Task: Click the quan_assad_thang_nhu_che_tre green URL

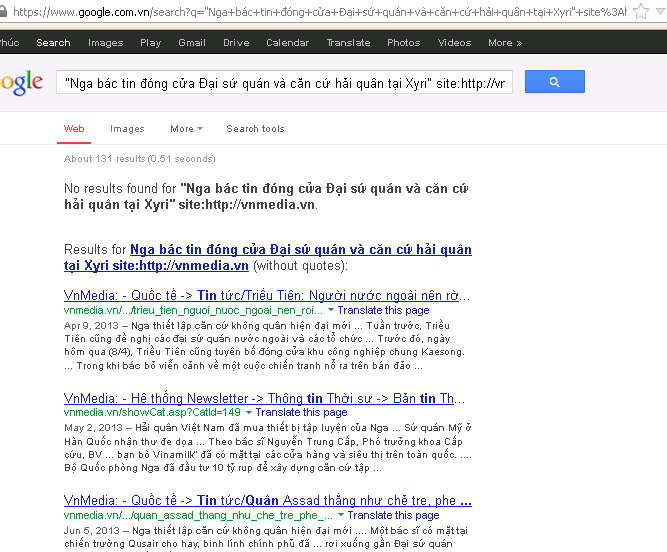Action: point(199,515)
